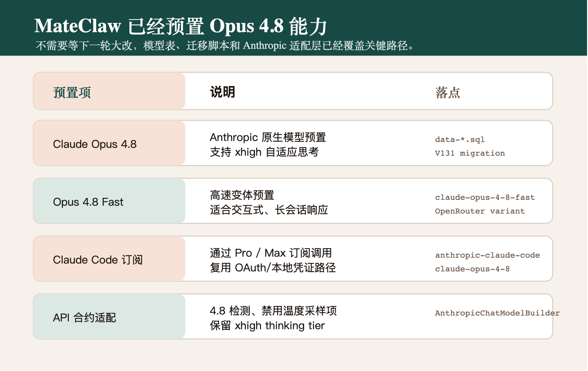Click the subtitle starting with '不需要等下一轮大改'

(225, 46)
